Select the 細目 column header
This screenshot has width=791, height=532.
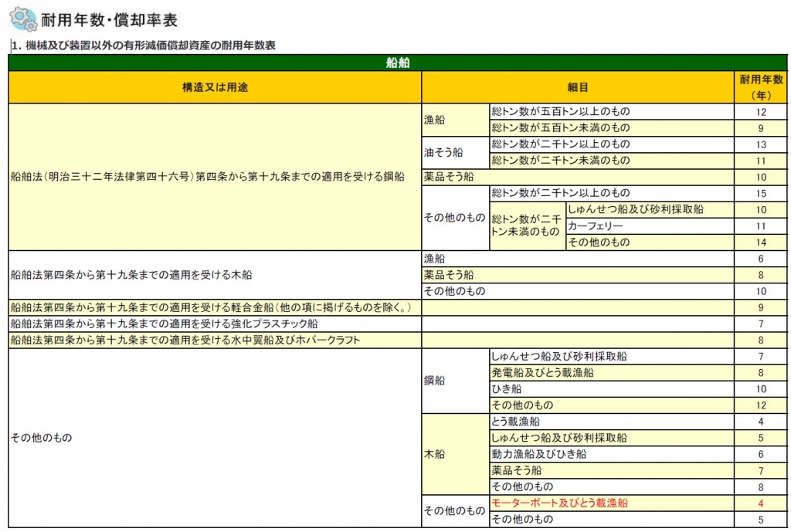pos(578,87)
